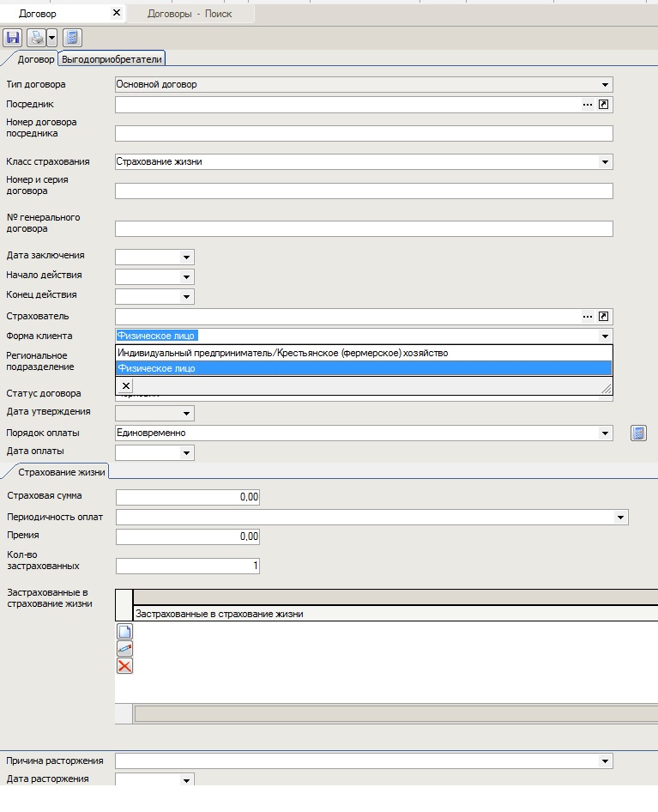658x812 pixels.
Task: Edit the insured person record icon
Action: tap(125, 649)
